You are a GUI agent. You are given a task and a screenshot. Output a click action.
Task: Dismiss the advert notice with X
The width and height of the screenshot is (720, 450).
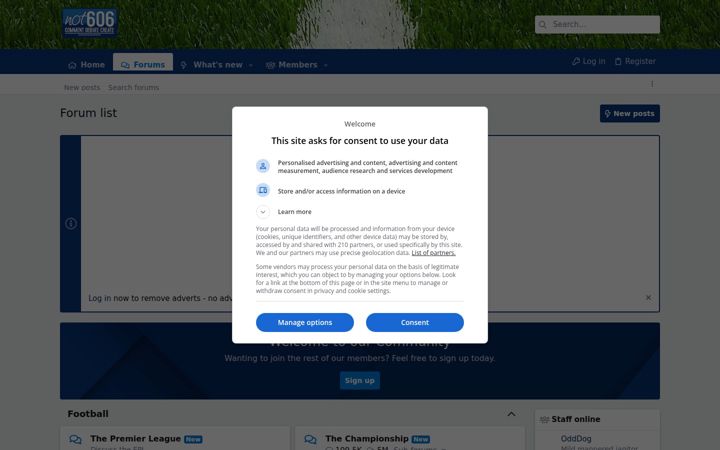648,298
